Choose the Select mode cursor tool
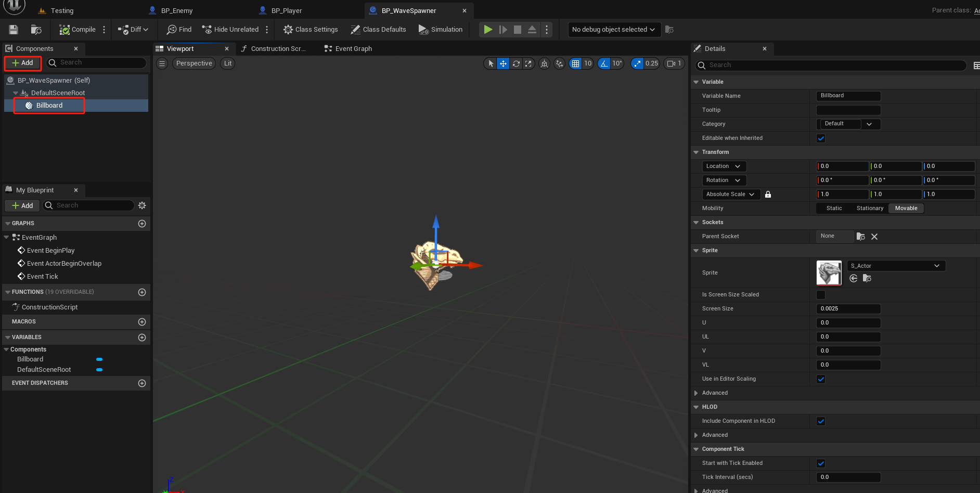980x493 pixels. point(491,63)
